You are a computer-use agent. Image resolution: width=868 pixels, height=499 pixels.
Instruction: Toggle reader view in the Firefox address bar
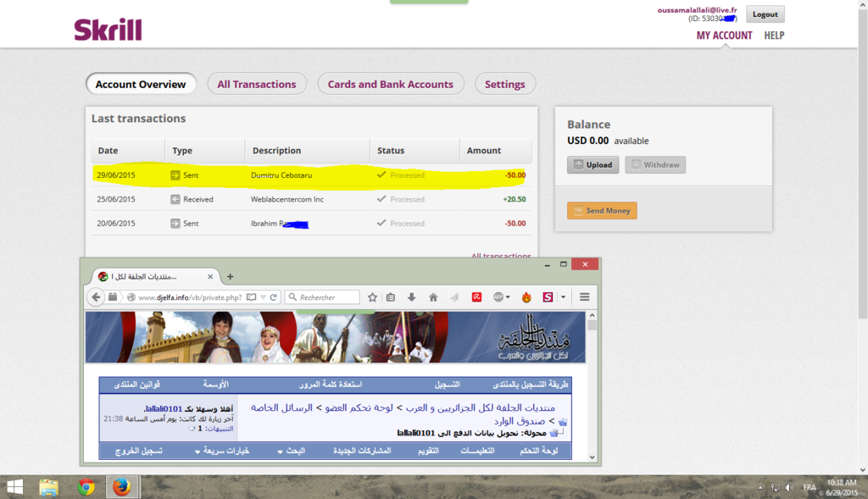pos(251,297)
